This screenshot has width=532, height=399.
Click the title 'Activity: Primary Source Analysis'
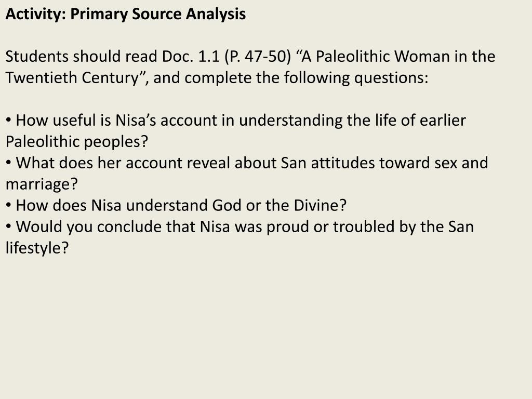[126, 14]
